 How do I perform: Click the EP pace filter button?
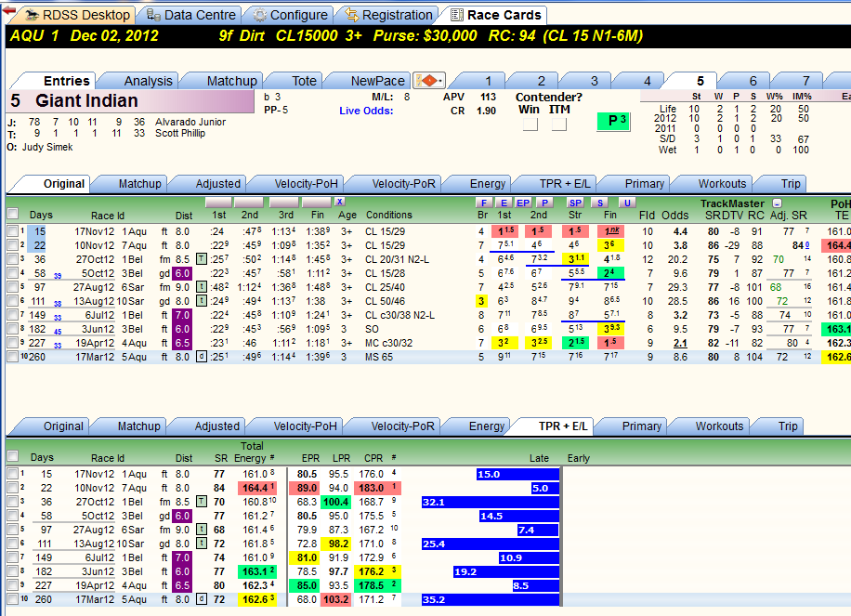(x=523, y=203)
